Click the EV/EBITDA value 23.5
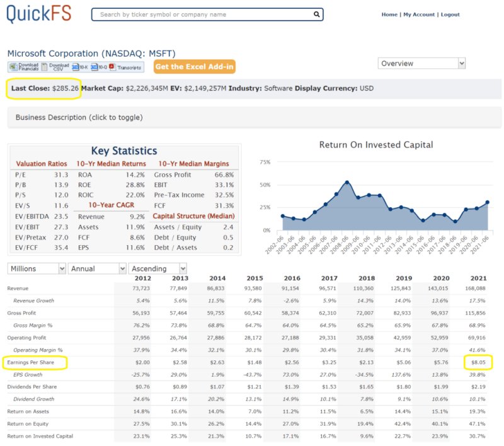 click(x=61, y=216)
